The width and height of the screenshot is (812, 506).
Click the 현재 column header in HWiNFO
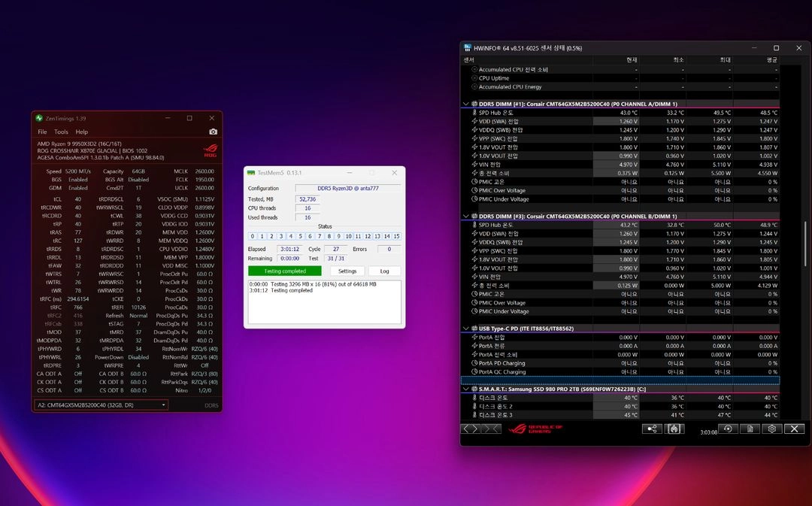coord(632,60)
